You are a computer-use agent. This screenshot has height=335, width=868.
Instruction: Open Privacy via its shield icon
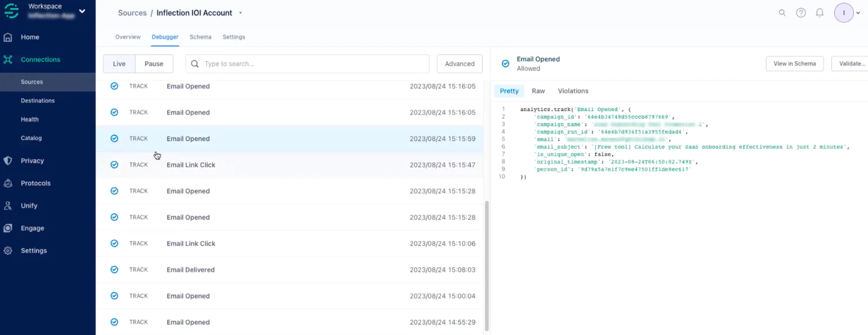click(8, 161)
